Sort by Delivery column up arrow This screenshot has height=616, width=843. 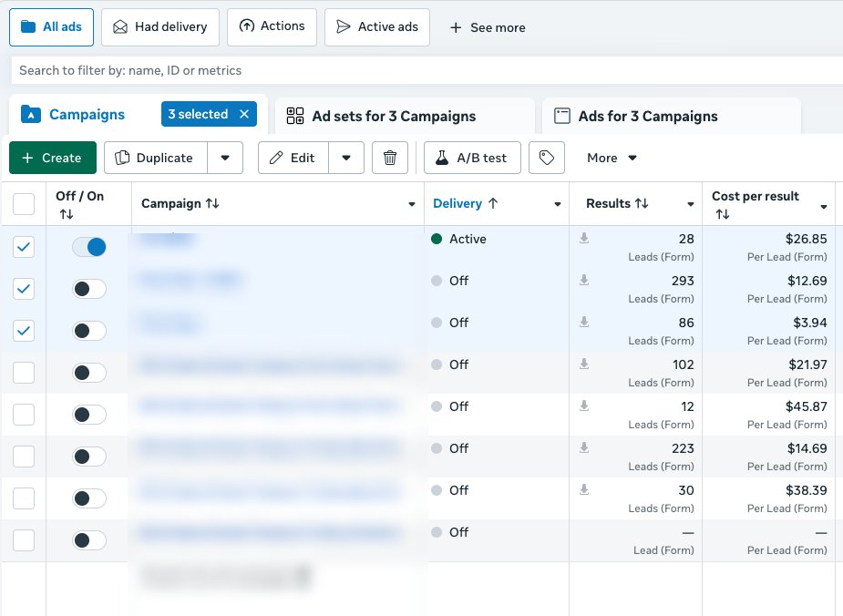[493, 203]
